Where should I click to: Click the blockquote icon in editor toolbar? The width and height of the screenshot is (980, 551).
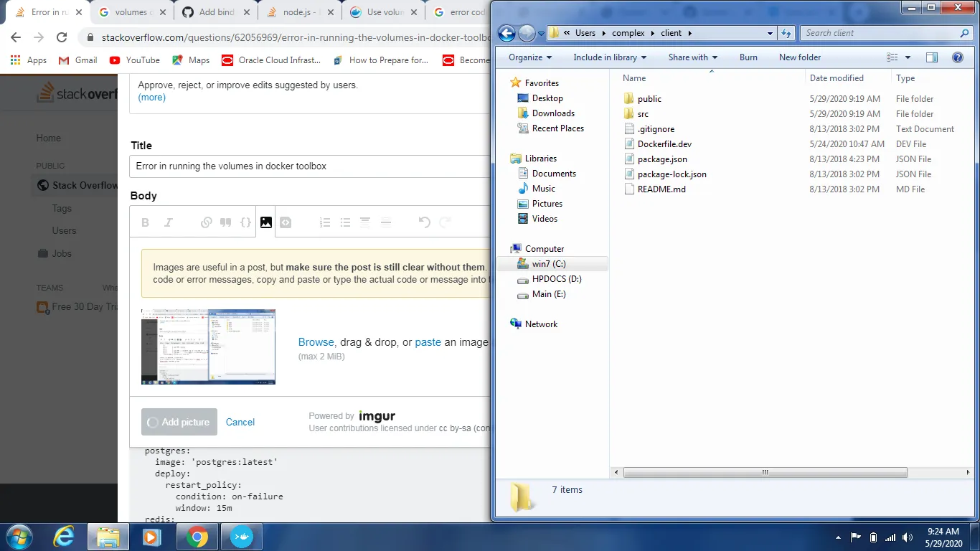(x=226, y=222)
